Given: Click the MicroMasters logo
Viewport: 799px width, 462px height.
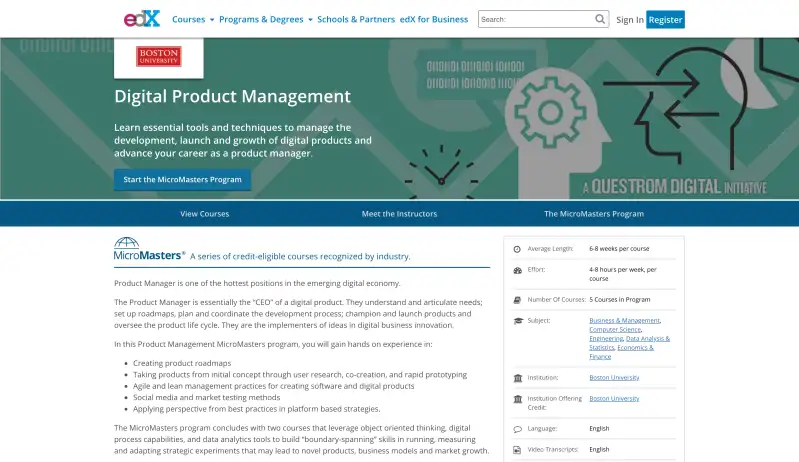Looking at the screenshot, I should click(x=149, y=249).
